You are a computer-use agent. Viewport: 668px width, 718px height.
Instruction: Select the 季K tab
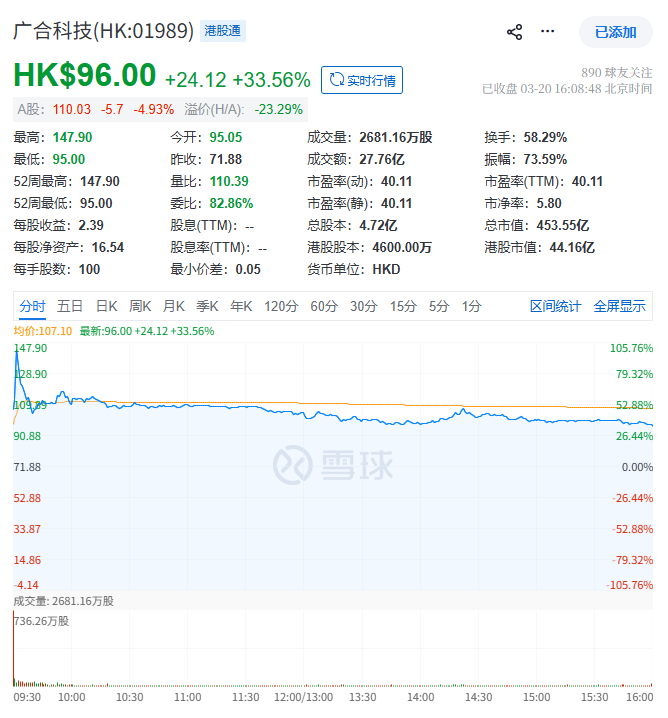tap(207, 306)
